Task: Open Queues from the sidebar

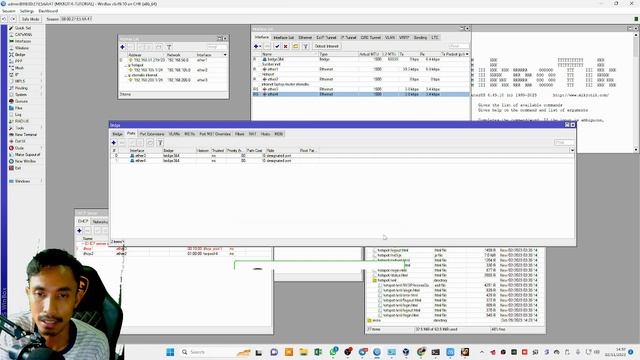Action: tap(21, 101)
